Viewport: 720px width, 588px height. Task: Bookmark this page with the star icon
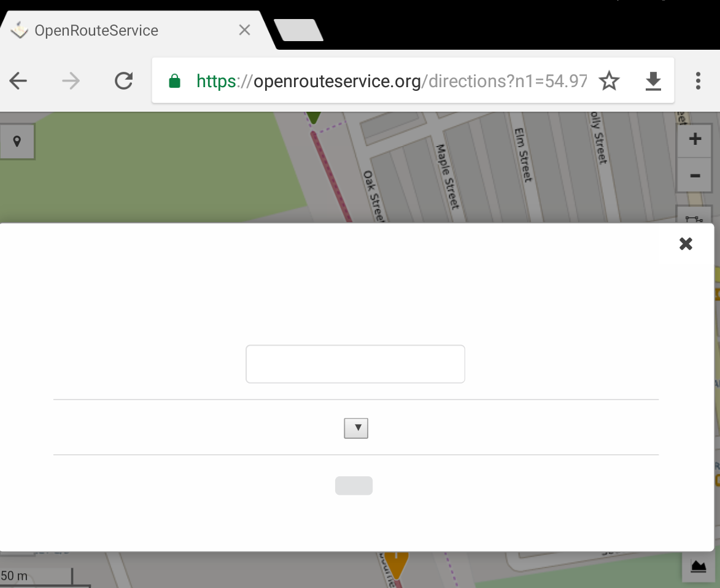[609, 81]
